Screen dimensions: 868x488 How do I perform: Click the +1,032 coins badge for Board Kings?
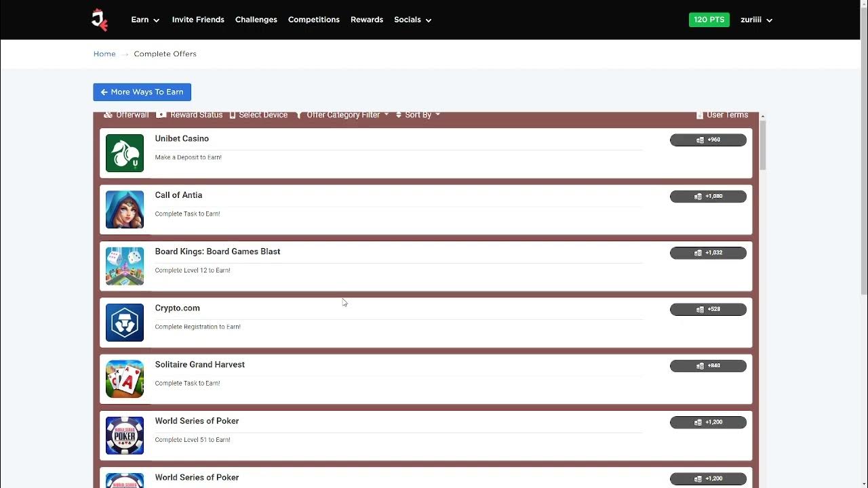[x=708, y=253]
